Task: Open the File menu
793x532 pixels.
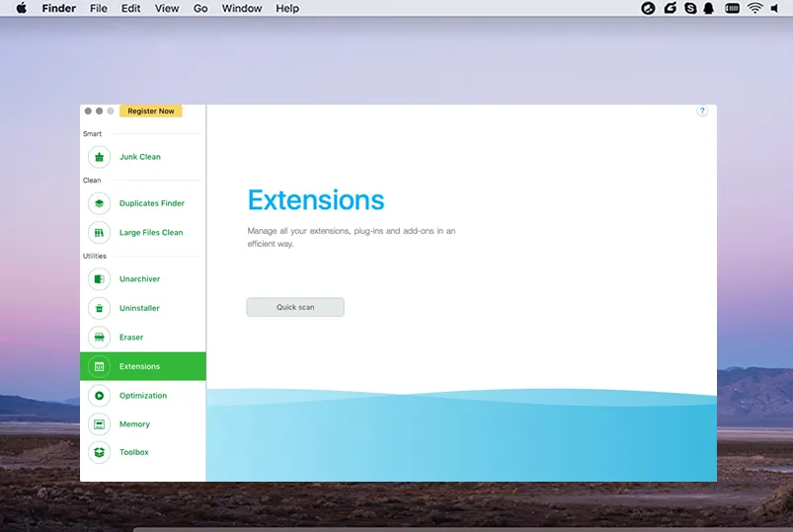Action: (x=99, y=9)
